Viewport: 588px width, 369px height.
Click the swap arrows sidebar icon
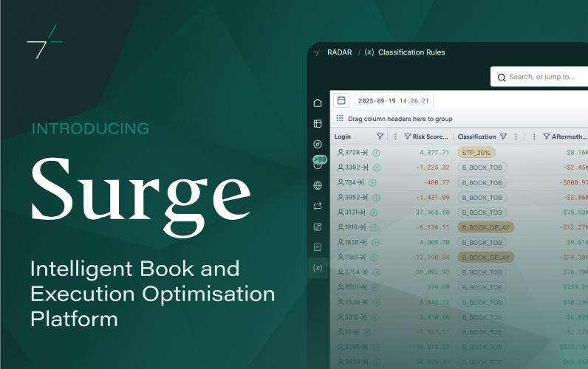click(x=318, y=206)
